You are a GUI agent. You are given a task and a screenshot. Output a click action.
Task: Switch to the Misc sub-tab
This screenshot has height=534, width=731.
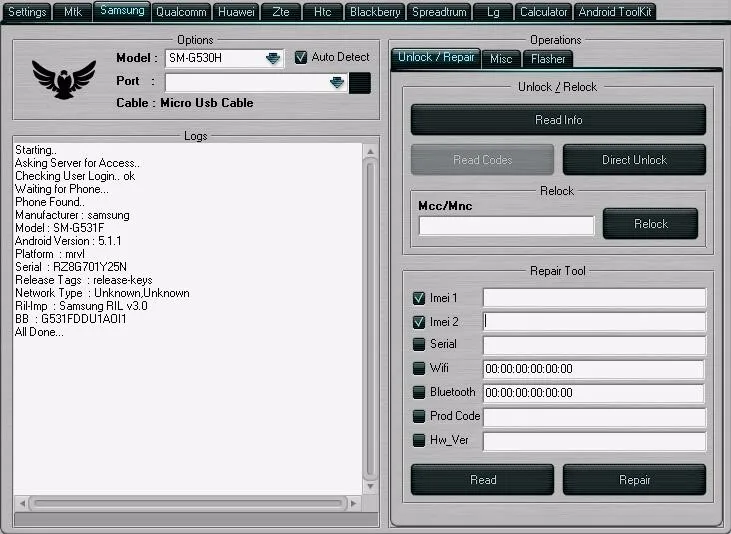[x=501, y=59]
